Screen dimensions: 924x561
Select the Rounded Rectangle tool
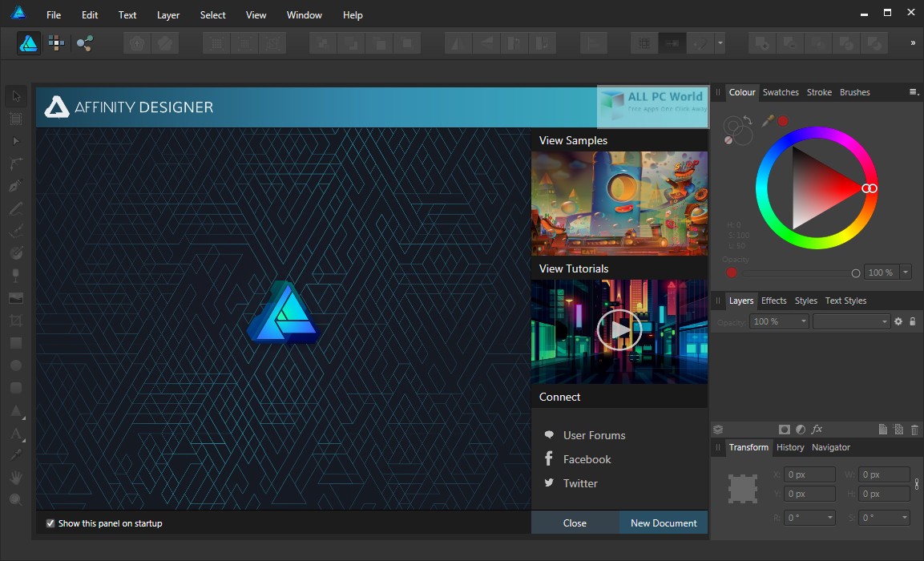[16, 387]
